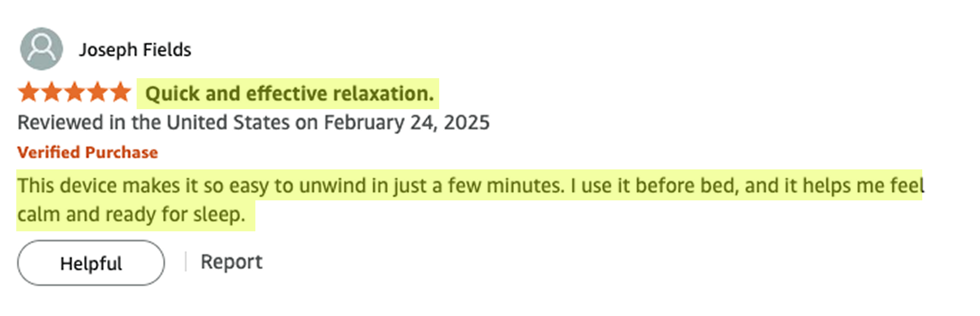Open the 'Quick and effective relaxation.' review title
This screenshot has width=980, height=316.
pyautogui.click(x=290, y=94)
